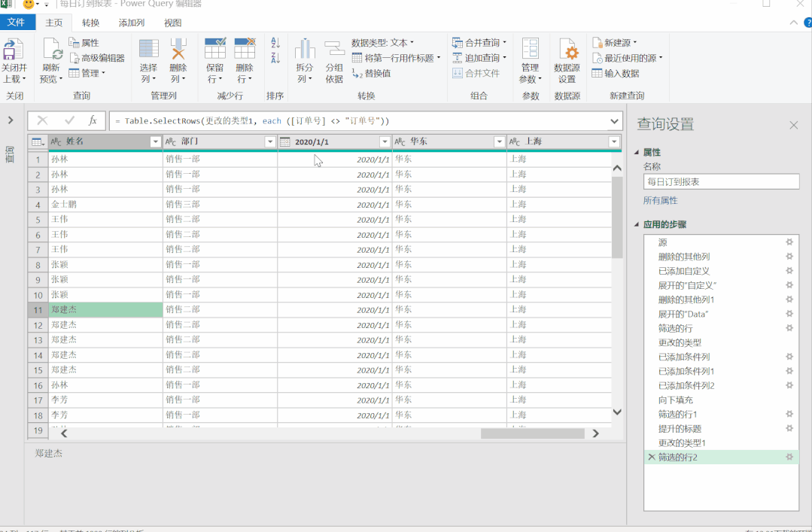Select the applied step 向下填充
The width and height of the screenshot is (812, 532).
point(721,400)
